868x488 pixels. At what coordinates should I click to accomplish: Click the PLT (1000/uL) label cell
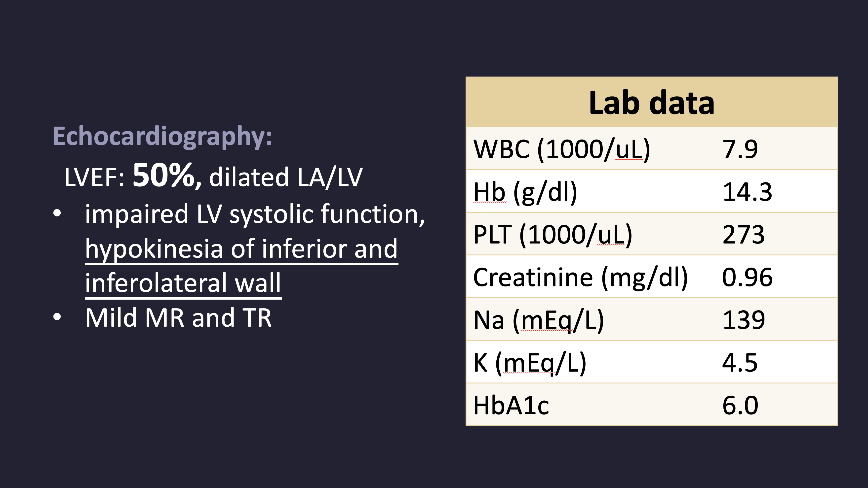point(552,235)
